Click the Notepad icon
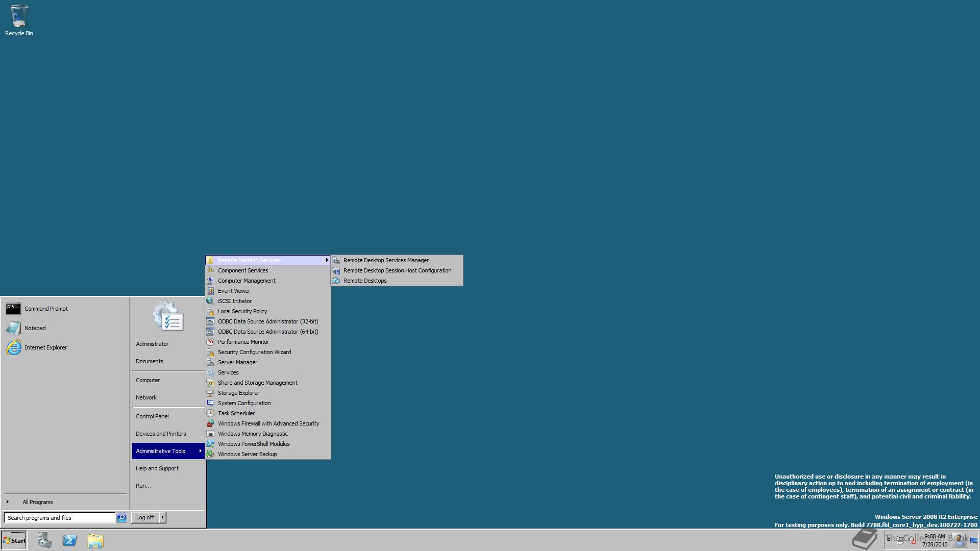The image size is (980, 551). click(13, 328)
